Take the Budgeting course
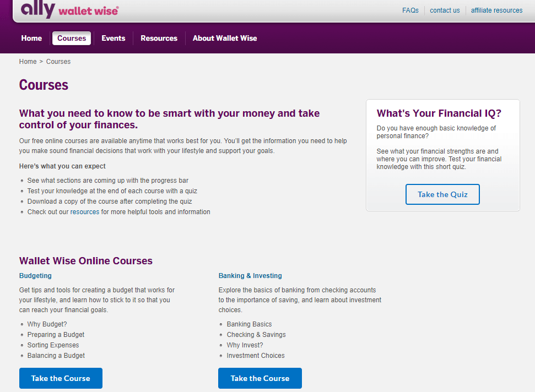Screen dimensions: 535x392 pos(61,378)
